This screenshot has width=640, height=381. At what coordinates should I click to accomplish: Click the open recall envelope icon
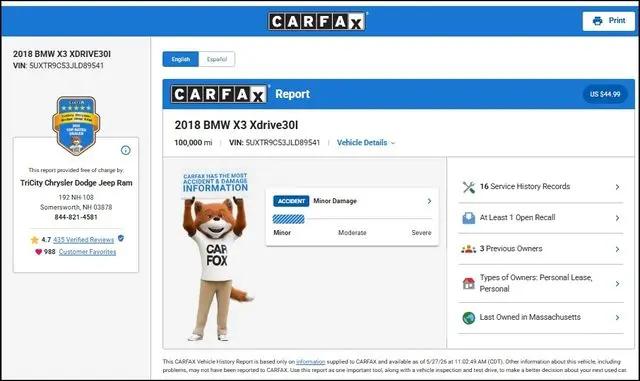[469, 218]
